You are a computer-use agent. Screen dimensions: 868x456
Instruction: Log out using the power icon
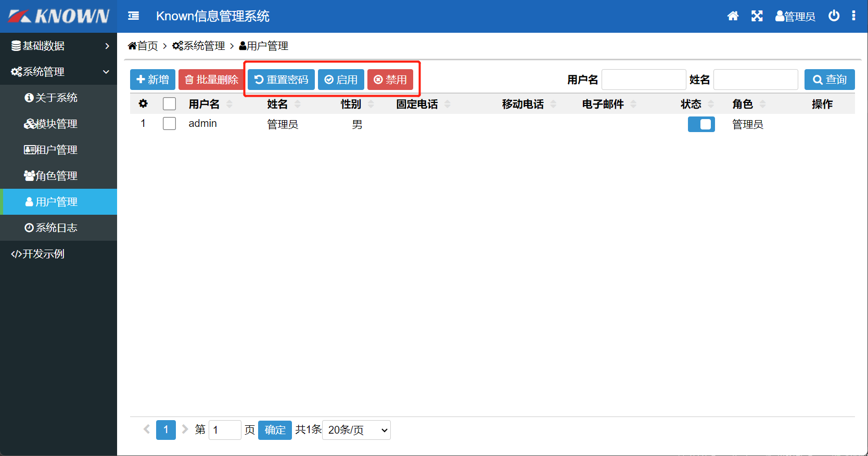coord(834,16)
